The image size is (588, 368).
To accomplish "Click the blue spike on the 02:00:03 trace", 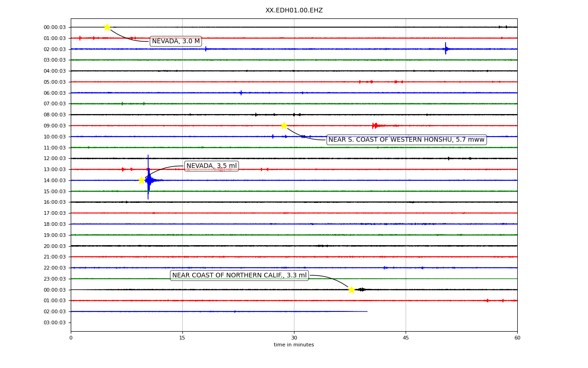I will coord(446,48).
